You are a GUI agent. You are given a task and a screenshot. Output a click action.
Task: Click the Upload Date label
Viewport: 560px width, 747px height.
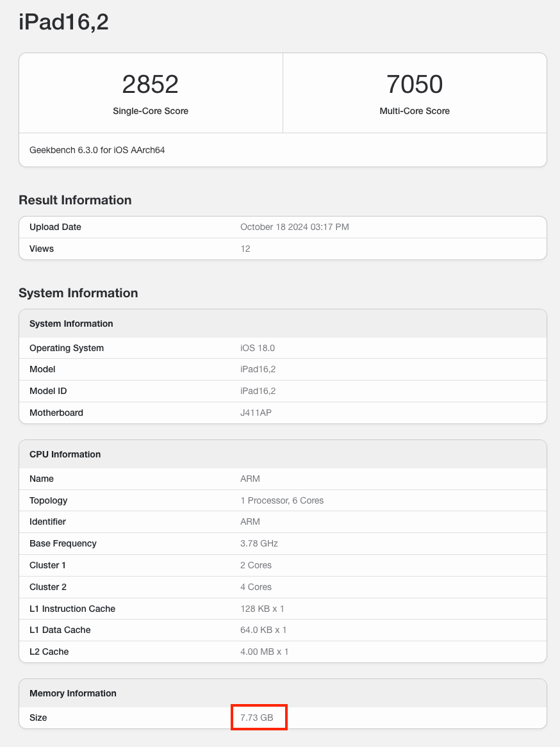pyautogui.click(x=55, y=227)
